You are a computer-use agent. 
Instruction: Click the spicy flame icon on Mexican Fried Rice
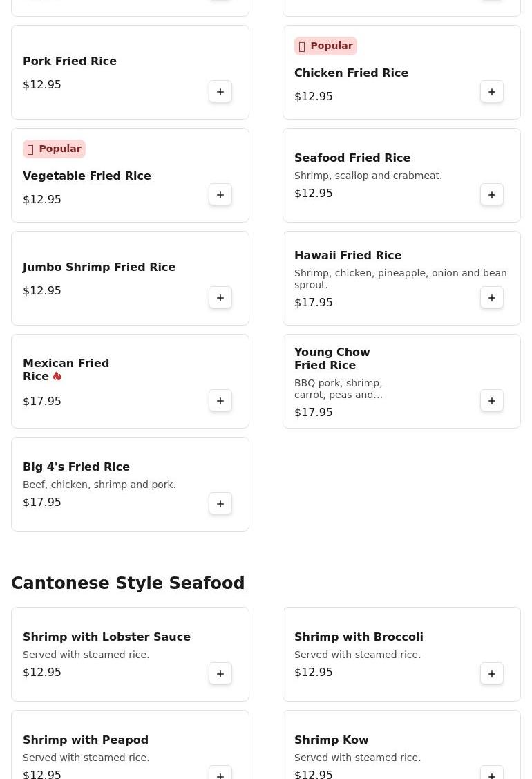(57, 377)
